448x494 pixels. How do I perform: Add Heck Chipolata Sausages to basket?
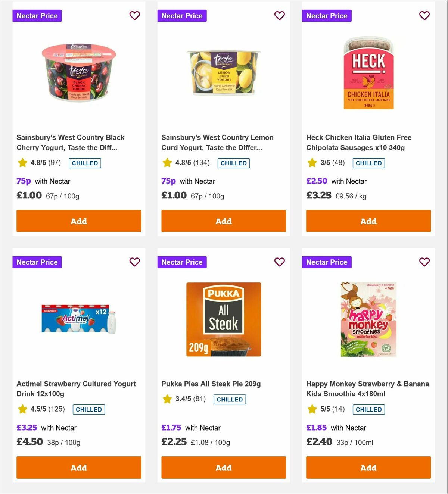pyautogui.click(x=368, y=221)
